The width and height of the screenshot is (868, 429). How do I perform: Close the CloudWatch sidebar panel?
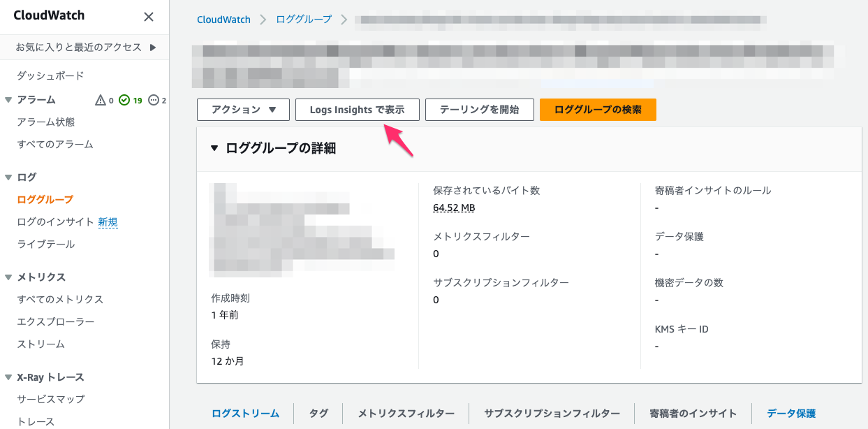(149, 17)
